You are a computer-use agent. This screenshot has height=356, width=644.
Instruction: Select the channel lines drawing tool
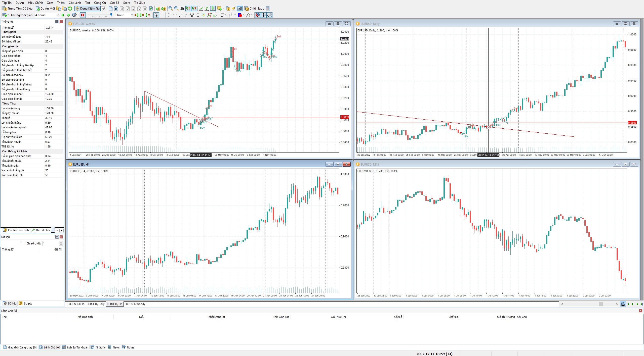click(x=215, y=15)
